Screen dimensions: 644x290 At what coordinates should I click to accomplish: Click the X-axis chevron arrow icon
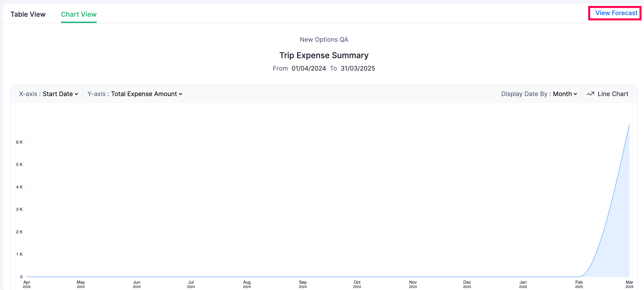tap(77, 94)
